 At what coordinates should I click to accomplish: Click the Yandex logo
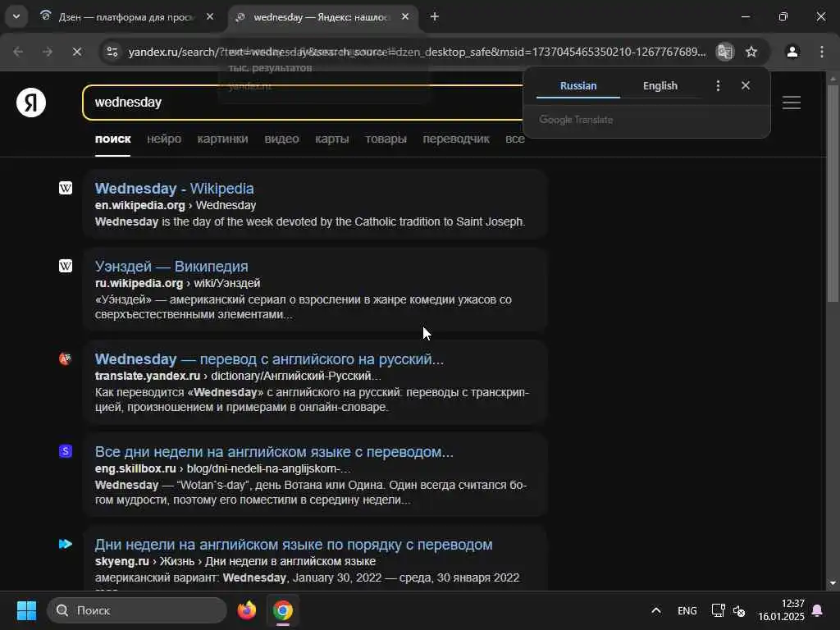pyautogui.click(x=31, y=103)
